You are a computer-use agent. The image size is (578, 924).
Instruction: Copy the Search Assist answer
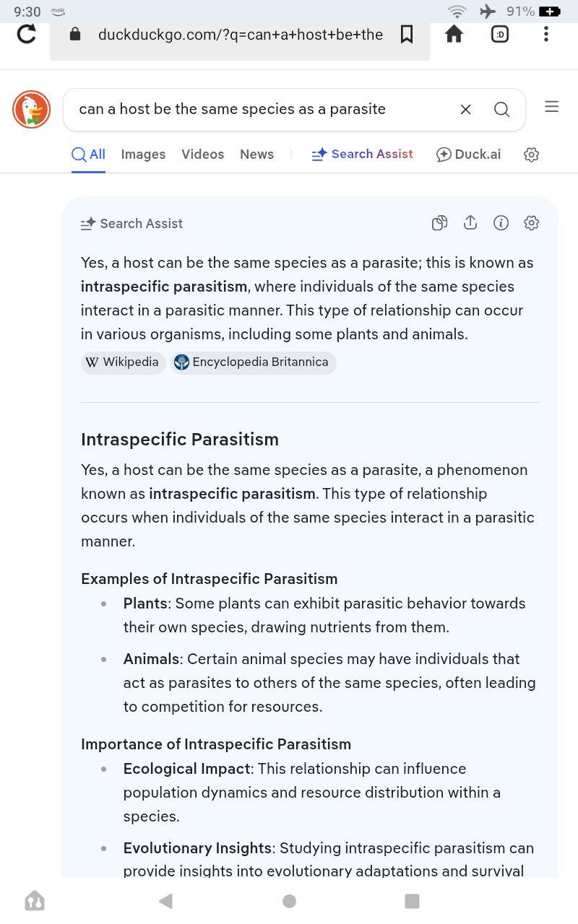tap(440, 223)
